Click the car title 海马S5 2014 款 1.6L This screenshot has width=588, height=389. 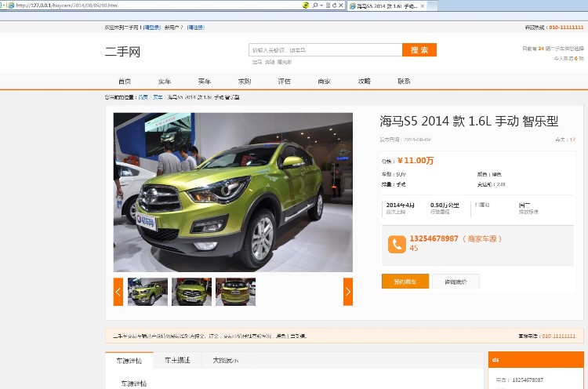tap(469, 121)
